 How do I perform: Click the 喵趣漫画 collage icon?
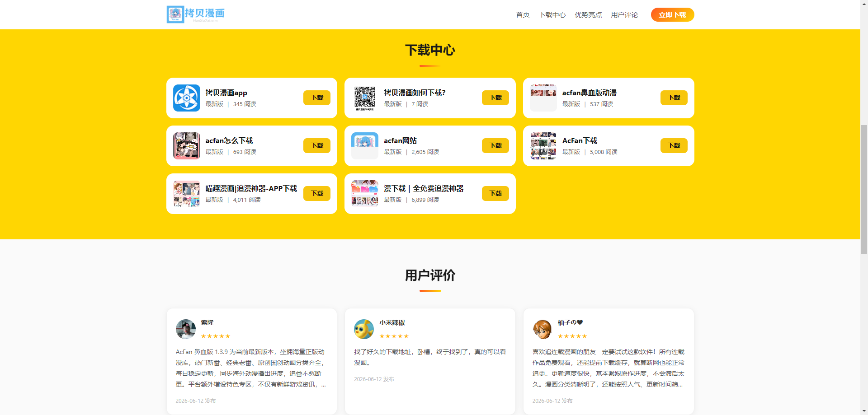(x=187, y=194)
